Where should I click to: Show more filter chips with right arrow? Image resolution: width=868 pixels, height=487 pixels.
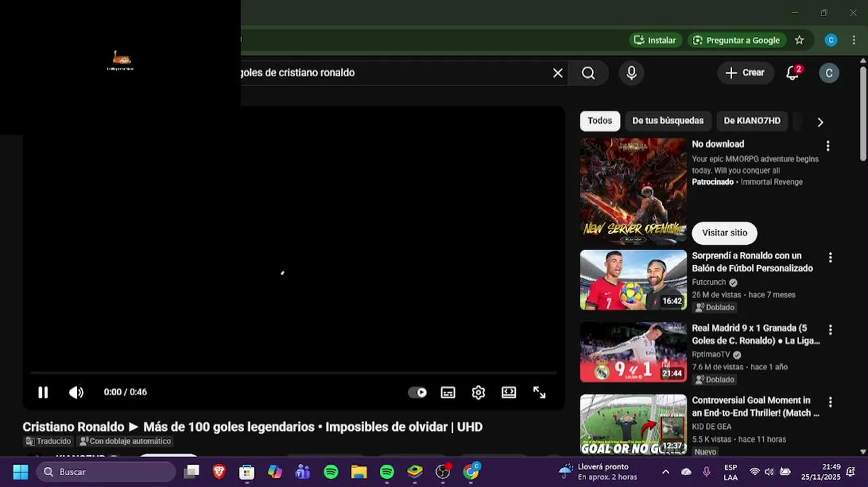820,122
